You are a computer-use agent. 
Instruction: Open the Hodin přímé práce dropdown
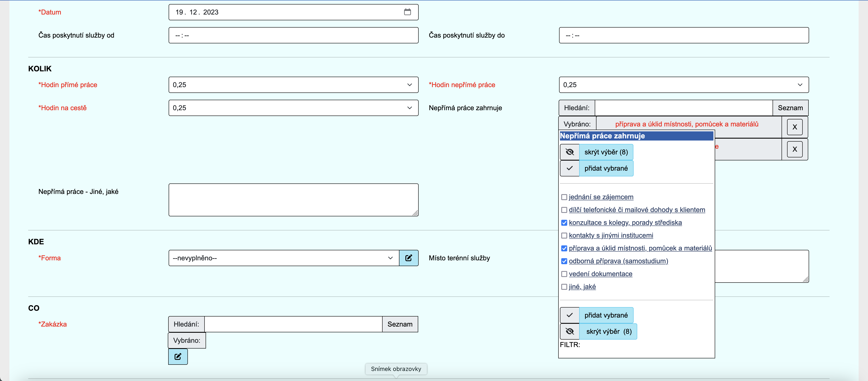tap(293, 85)
